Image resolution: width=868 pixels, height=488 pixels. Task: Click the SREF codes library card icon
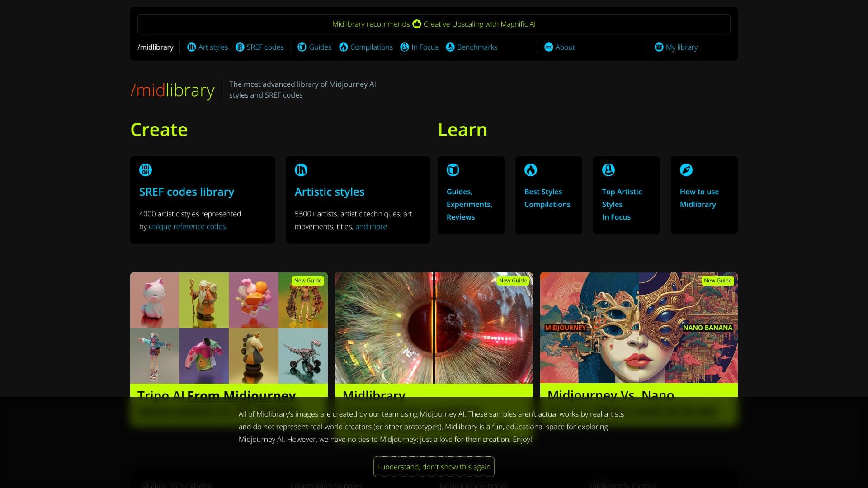(146, 170)
